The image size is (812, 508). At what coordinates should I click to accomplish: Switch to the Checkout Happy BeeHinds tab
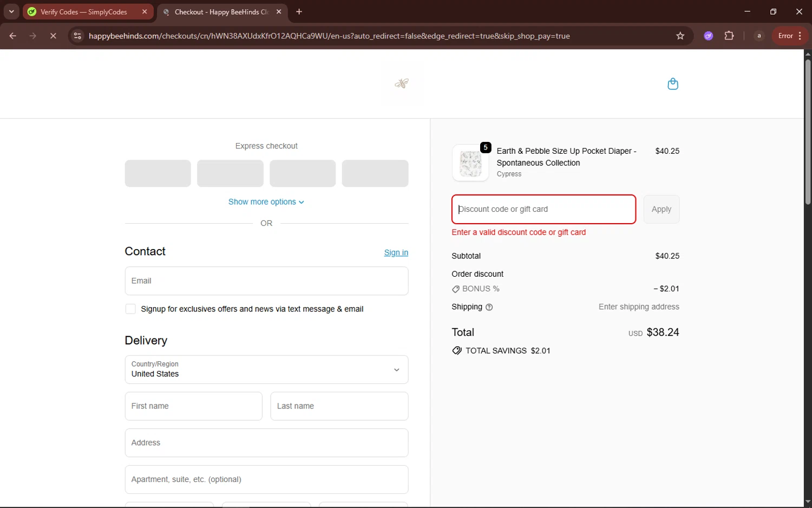[x=222, y=11]
